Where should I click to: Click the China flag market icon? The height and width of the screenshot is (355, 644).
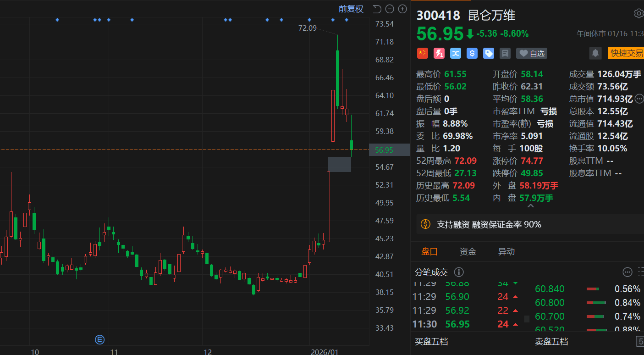coord(422,53)
